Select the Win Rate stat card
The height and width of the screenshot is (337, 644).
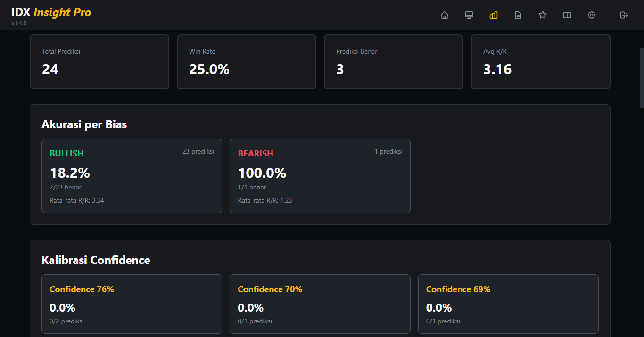click(247, 62)
